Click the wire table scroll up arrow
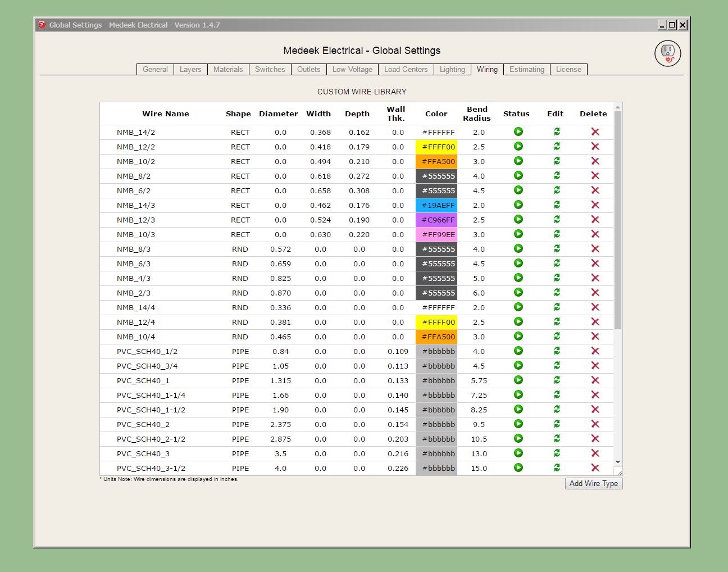Screen dimensions: 728x572 [618, 107]
